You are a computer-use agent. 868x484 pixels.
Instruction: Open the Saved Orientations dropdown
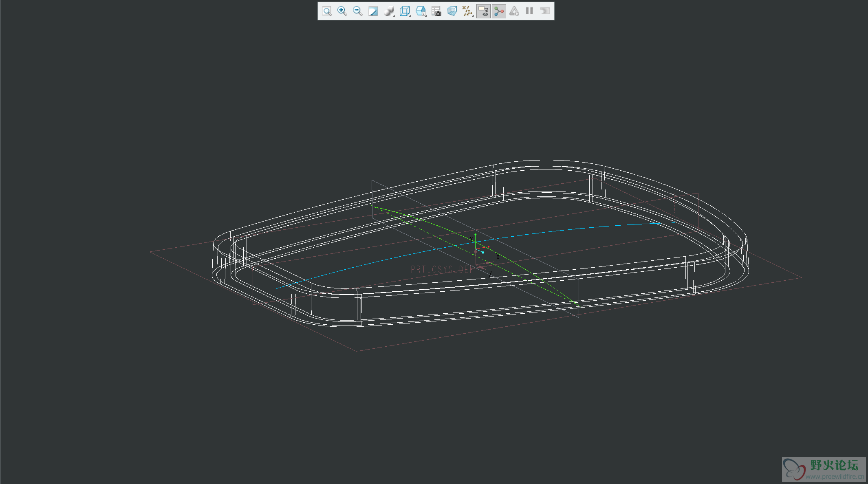421,11
